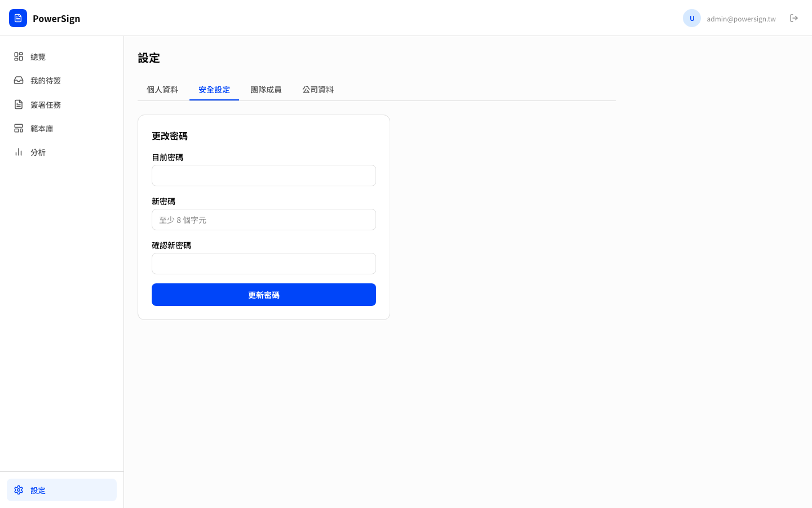Click the admin@powersign.tw email text
The image size is (812, 508).
click(x=741, y=19)
